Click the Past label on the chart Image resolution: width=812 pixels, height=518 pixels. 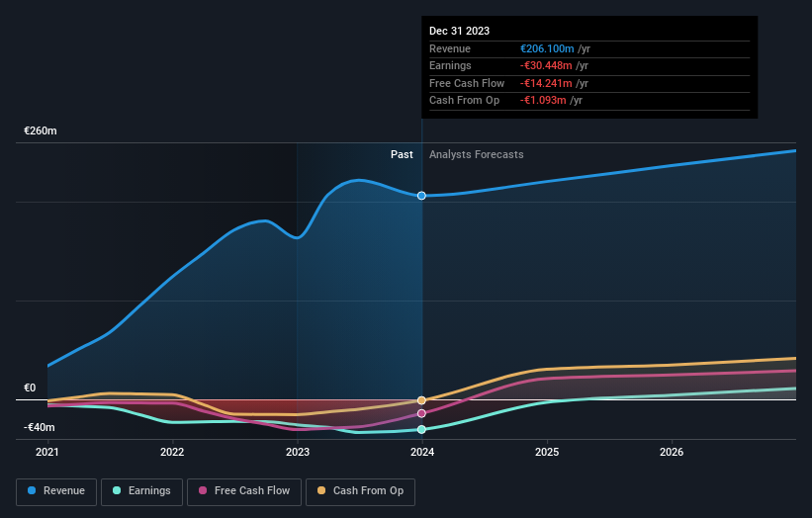(x=402, y=155)
